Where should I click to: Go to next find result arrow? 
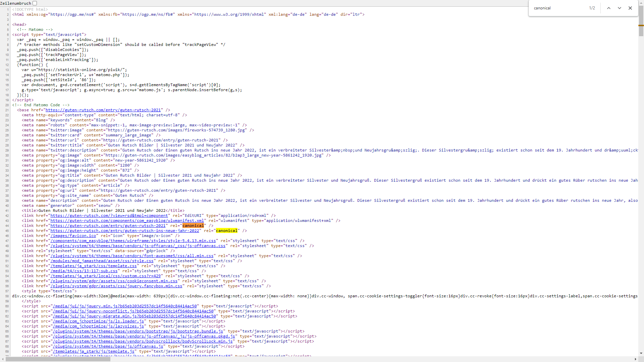pyautogui.click(x=619, y=8)
